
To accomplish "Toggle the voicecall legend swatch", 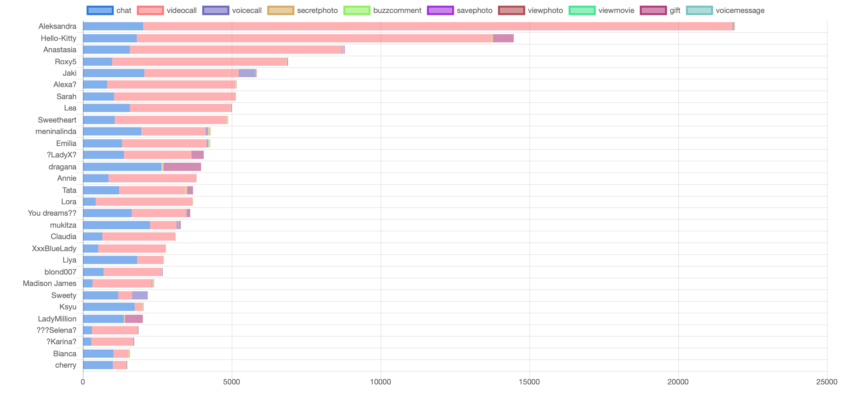I will pos(216,10).
